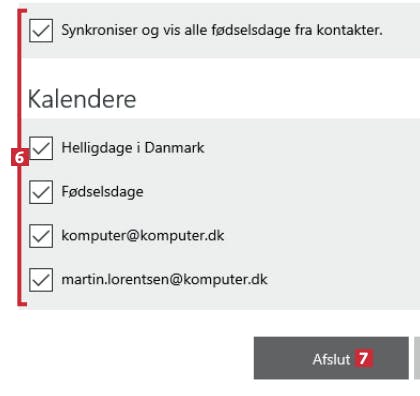Disable the Fødselsdage calendar checkbox

[41, 192]
